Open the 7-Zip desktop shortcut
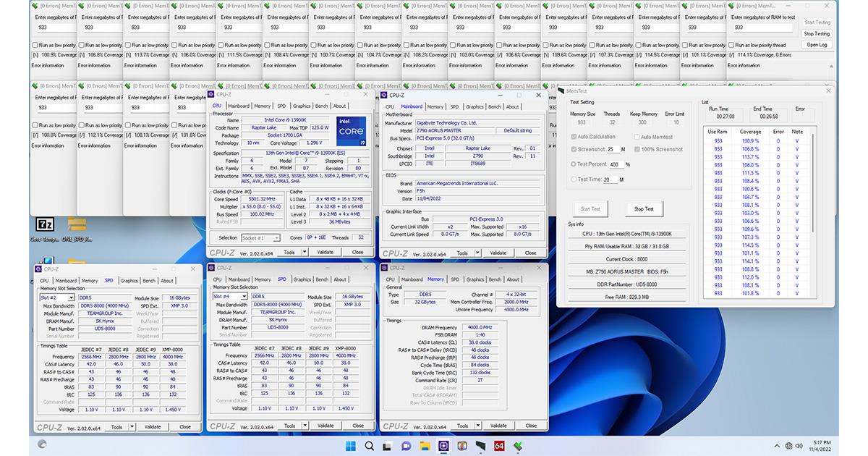868x456 pixels. 46,224
